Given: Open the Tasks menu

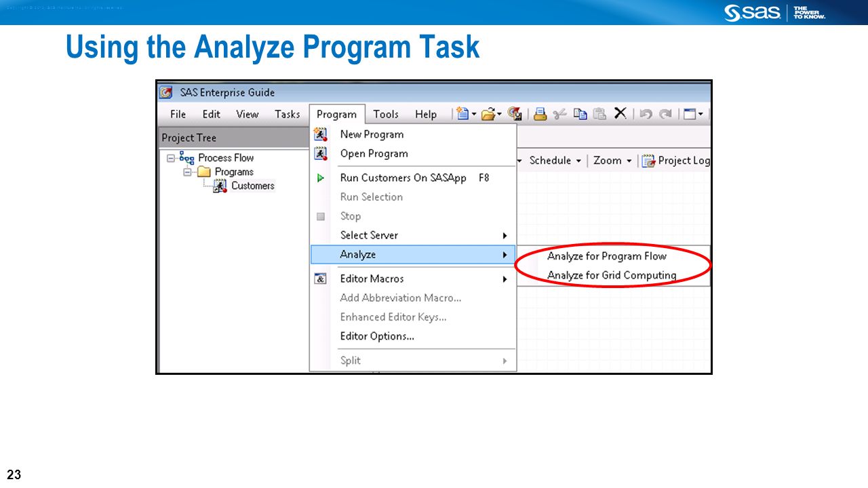Looking at the screenshot, I should (x=288, y=114).
